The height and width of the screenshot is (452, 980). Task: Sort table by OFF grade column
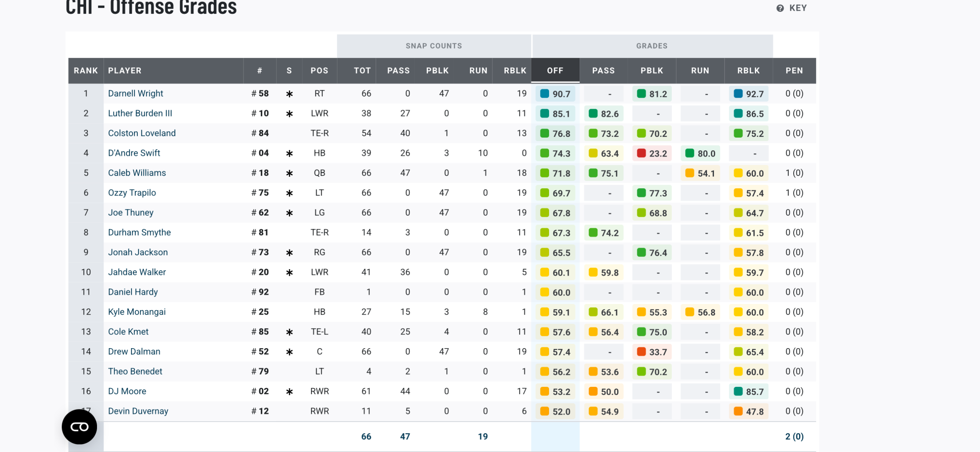coord(555,71)
